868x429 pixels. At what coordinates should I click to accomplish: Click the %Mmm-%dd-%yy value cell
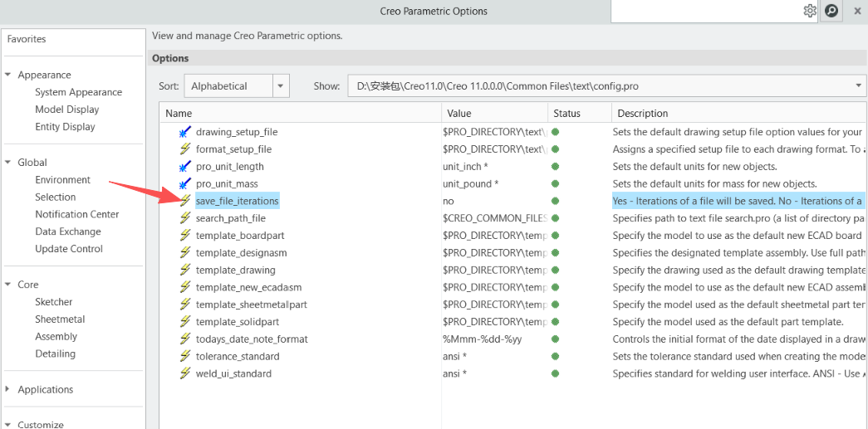pos(482,339)
